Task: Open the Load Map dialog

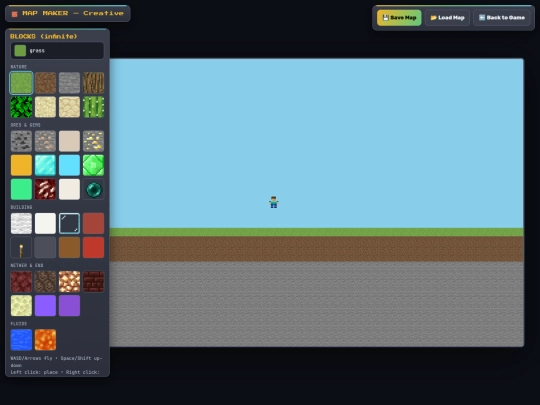Action: [x=447, y=18]
